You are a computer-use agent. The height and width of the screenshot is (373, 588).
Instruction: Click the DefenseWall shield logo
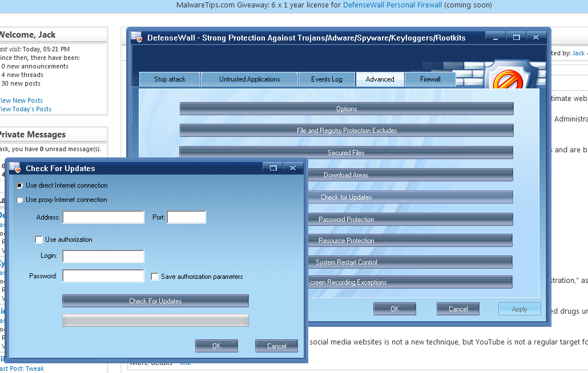click(x=508, y=76)
